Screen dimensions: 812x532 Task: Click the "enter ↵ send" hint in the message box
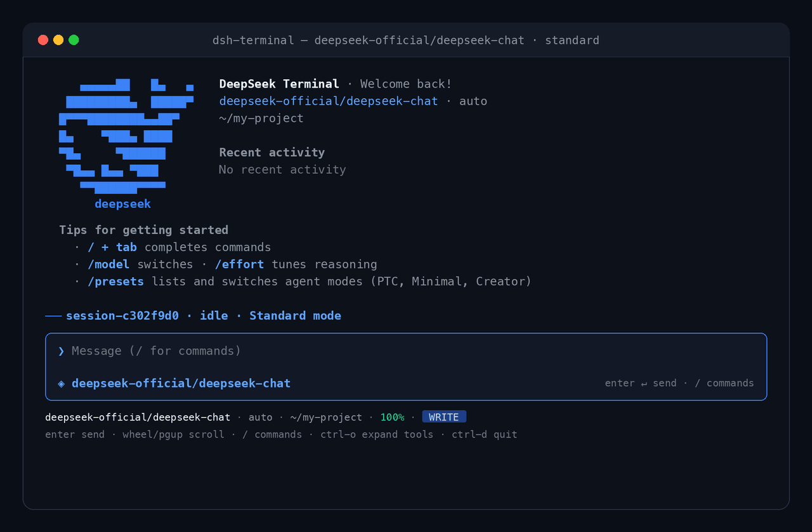tap(641, 384)
